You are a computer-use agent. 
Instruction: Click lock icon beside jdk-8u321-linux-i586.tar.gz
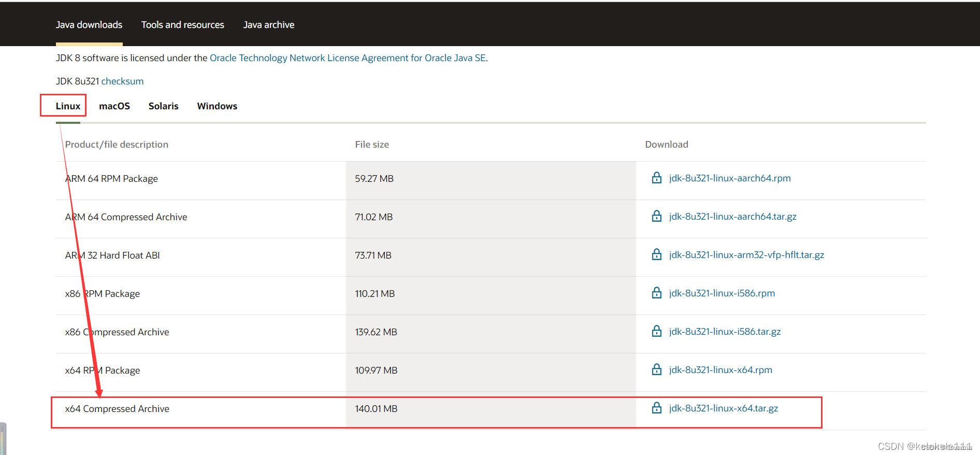click(656, 331)
